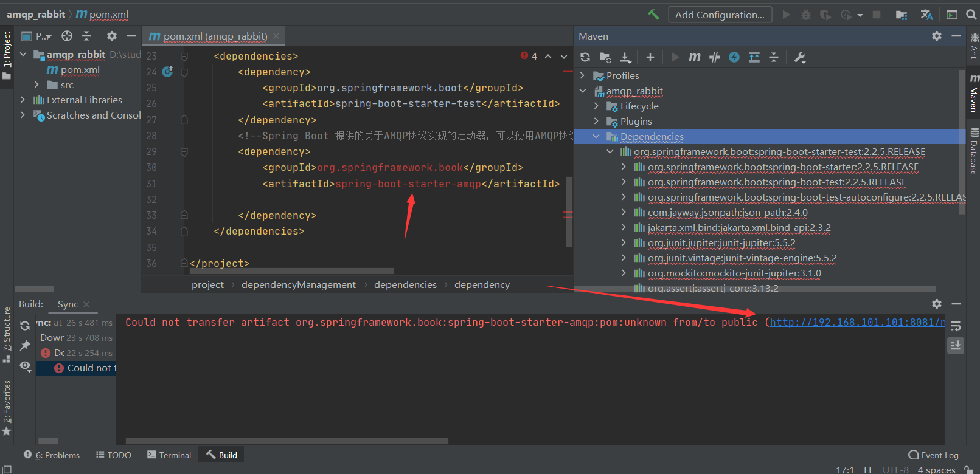Viewport: 980px width, 474px height.
Task: Expand Lifecycle node in Maven
Action: [596, 106]
